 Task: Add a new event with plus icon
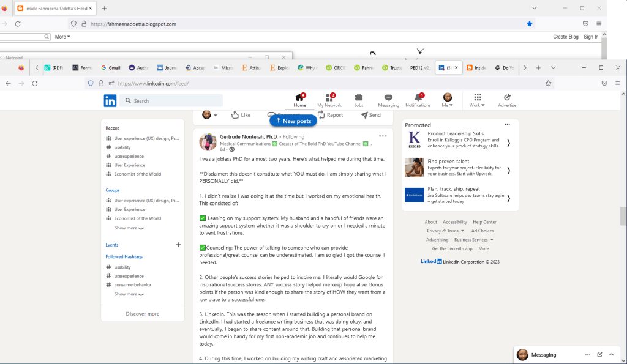coord(178,245)
